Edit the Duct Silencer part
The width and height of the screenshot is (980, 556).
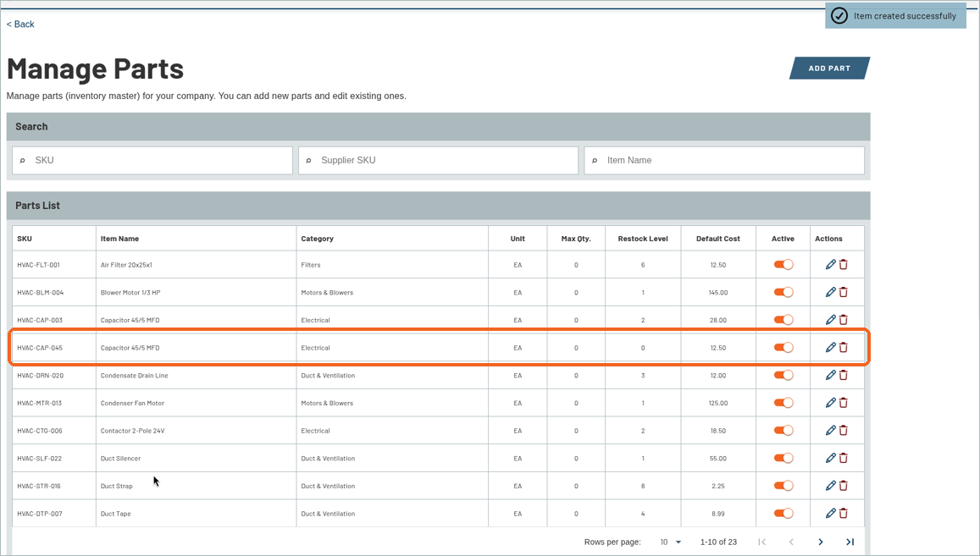(831, 458)
